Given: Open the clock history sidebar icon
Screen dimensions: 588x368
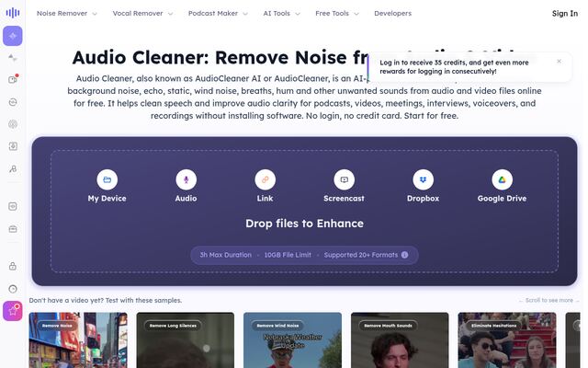Looking at the screenshot, I should (13, 289).
